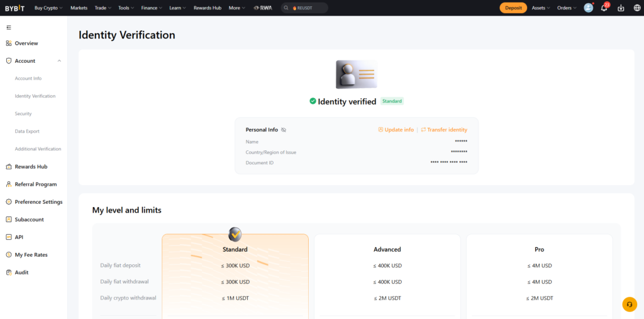644x319 pixels.
Task: Collapse the sidebar with the hamburger icon
Action: click(x=9, y=28)
